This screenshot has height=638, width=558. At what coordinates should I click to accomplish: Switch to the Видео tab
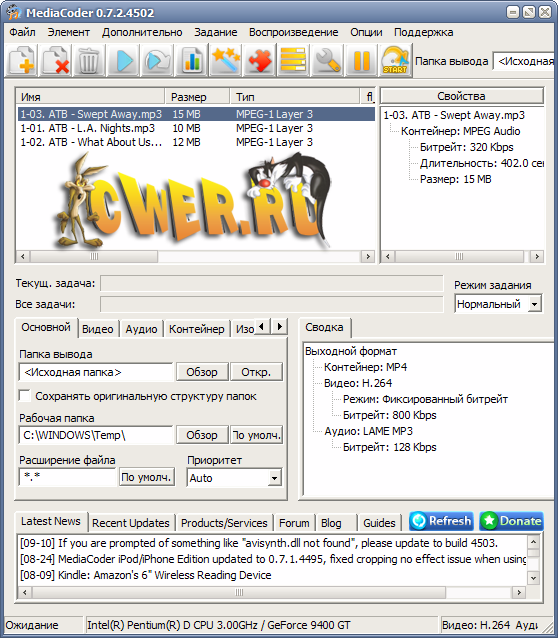98,329
